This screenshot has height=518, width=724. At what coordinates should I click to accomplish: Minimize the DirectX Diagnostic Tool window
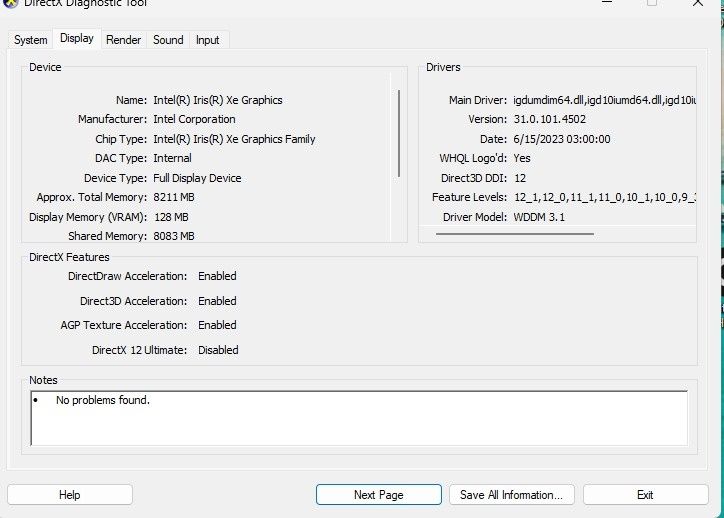[607, 3]
